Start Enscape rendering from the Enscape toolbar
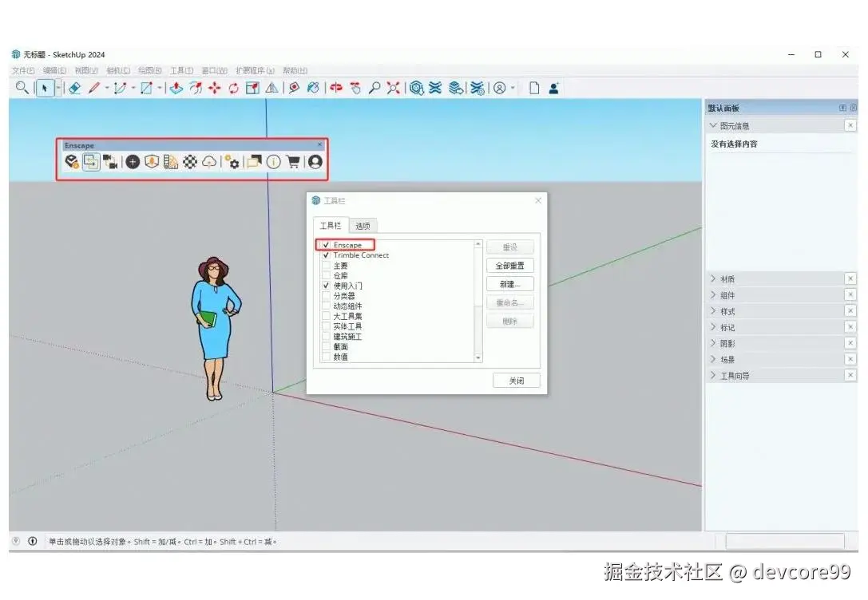The image size is (868, 600). point(70,161)
